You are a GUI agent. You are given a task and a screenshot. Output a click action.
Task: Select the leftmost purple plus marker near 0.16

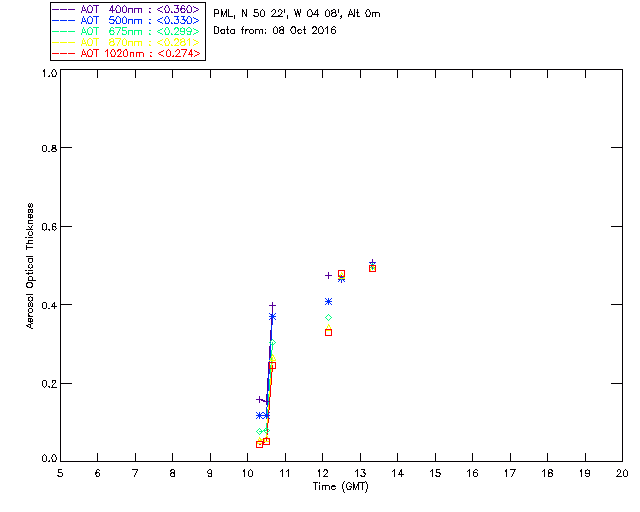(x=259, y=399)
